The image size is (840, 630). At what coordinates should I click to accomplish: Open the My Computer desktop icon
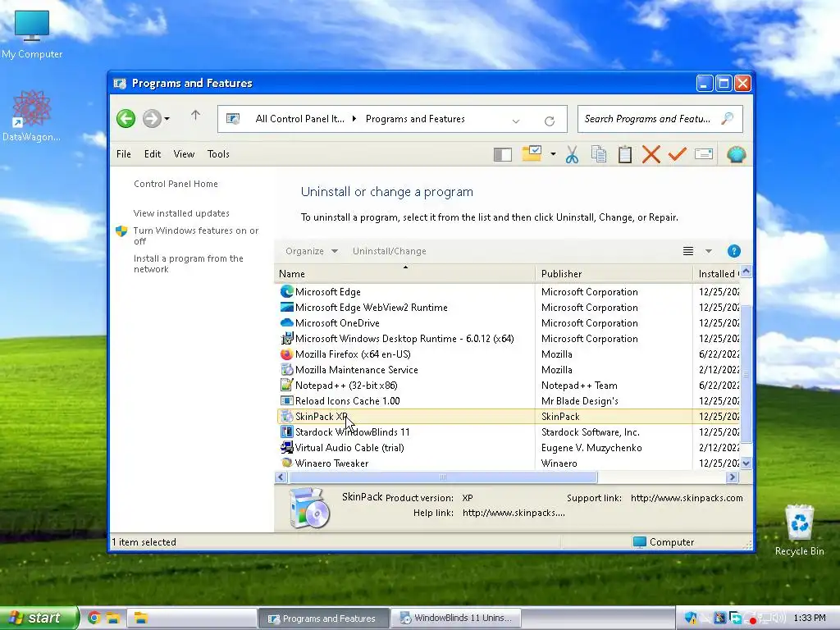pos(32,34)
